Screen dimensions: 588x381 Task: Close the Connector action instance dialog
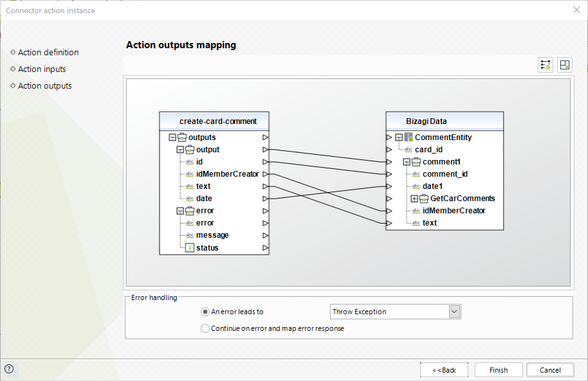[576, 10]
